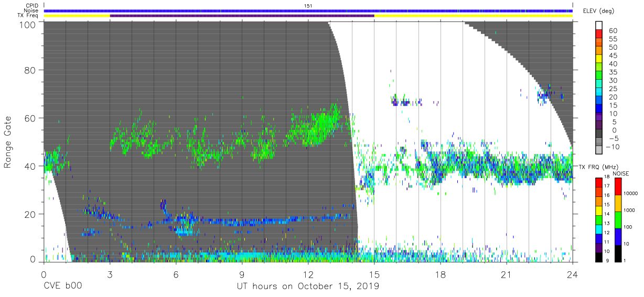Click the 15 tick label on UT hours axis
This screenshot has height=297, width=644.
pyautogui.click(x=374, y=275)
